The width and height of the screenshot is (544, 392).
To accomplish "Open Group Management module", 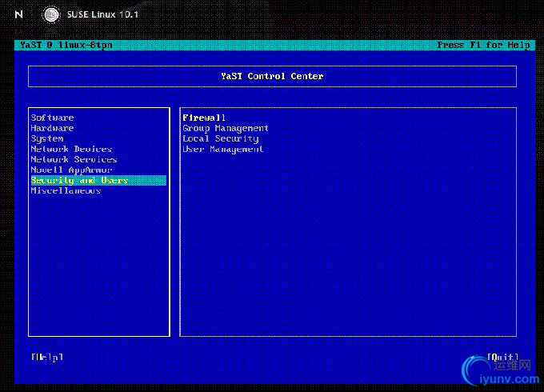I will point(226,128).
